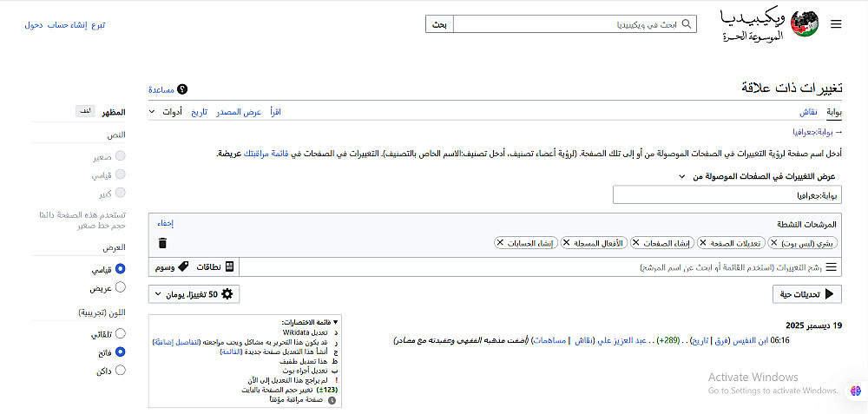Open the مساعدة help link
The height and width of the screenshot is (414, 868).
[161, 89]
